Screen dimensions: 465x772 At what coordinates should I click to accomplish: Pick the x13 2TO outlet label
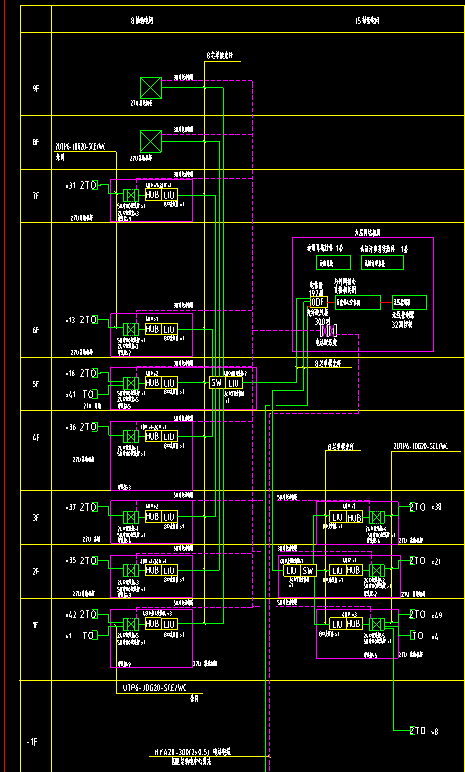pyautogui.click(x=81, y=320)
